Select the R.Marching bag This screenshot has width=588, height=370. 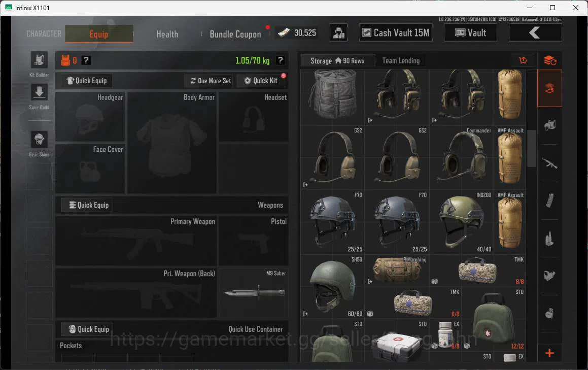(397, 271)
